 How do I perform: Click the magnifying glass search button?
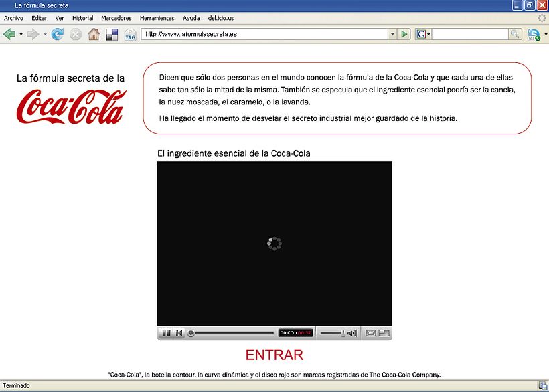click(515, 34)
